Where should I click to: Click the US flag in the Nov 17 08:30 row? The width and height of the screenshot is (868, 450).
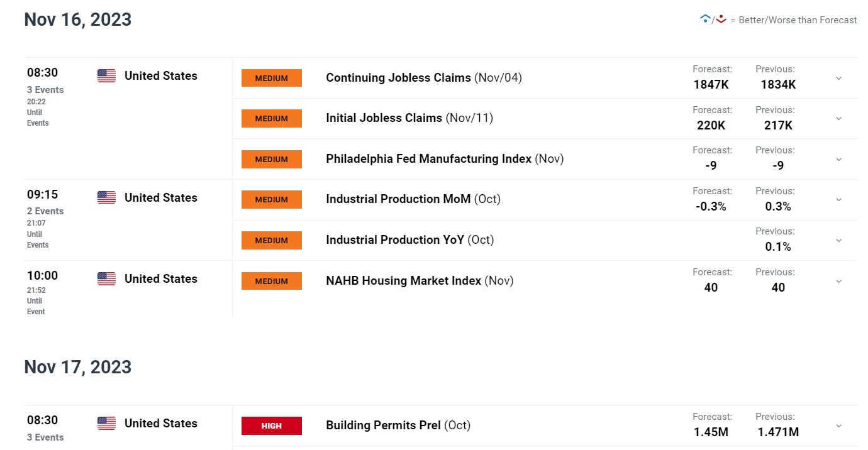pos(106,423)
